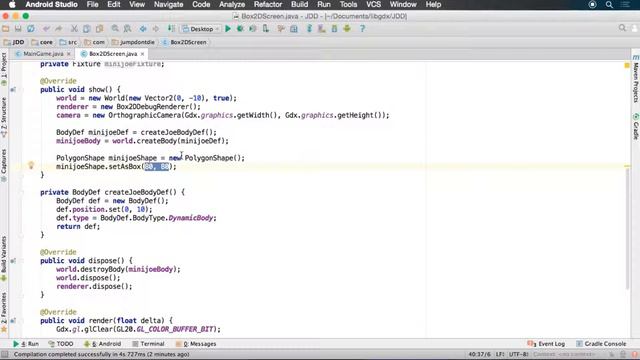Click the Sync Project with Gradle icon
This screenshot has height=360, width=640.
[x=309, y=29]
